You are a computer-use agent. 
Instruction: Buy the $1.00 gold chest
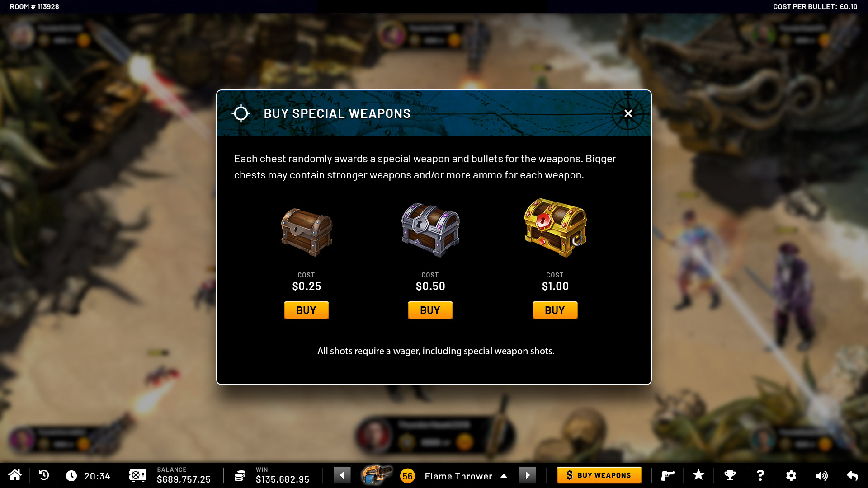click(555, 310)
